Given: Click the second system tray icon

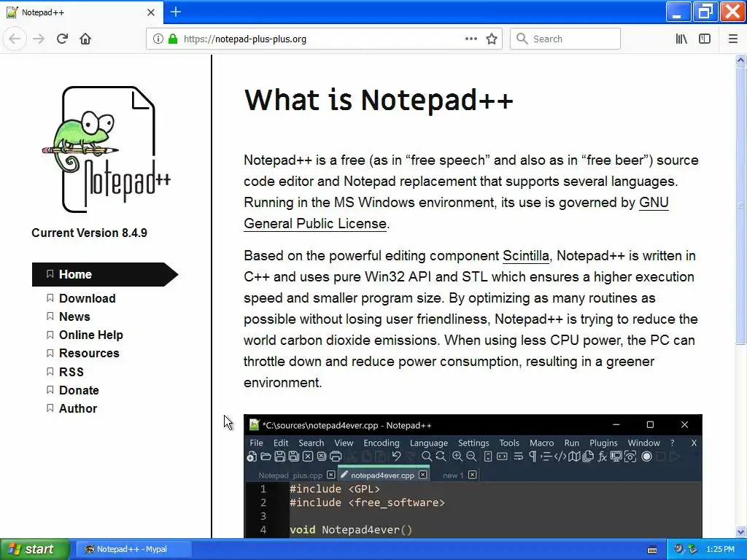Looking at the screenshot, I should tap(693, 549).
